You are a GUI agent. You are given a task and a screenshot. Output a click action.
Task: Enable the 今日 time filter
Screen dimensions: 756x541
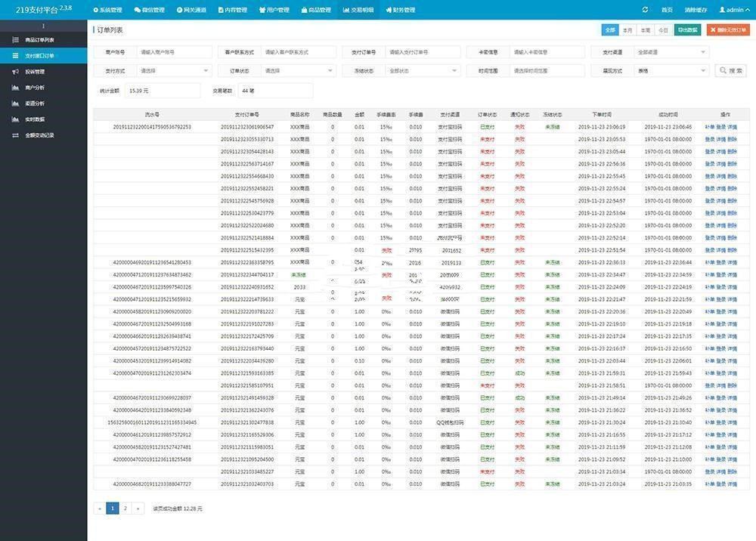pos(662,29)
